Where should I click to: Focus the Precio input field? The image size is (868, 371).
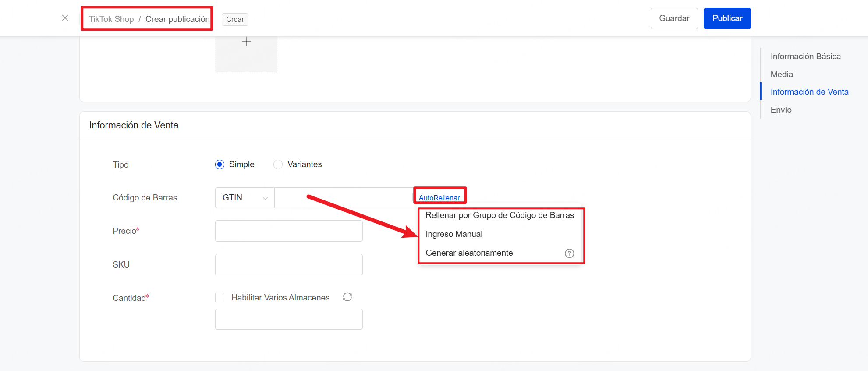pos(289,231)
